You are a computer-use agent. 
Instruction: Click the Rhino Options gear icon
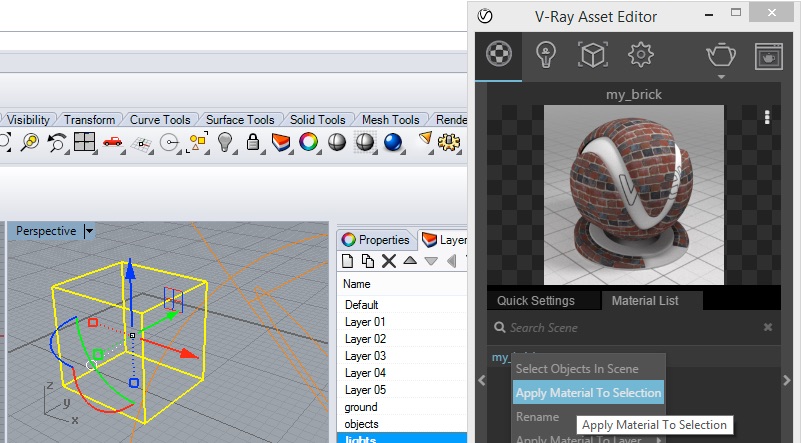pyautogui.click(x=449, y=142)
